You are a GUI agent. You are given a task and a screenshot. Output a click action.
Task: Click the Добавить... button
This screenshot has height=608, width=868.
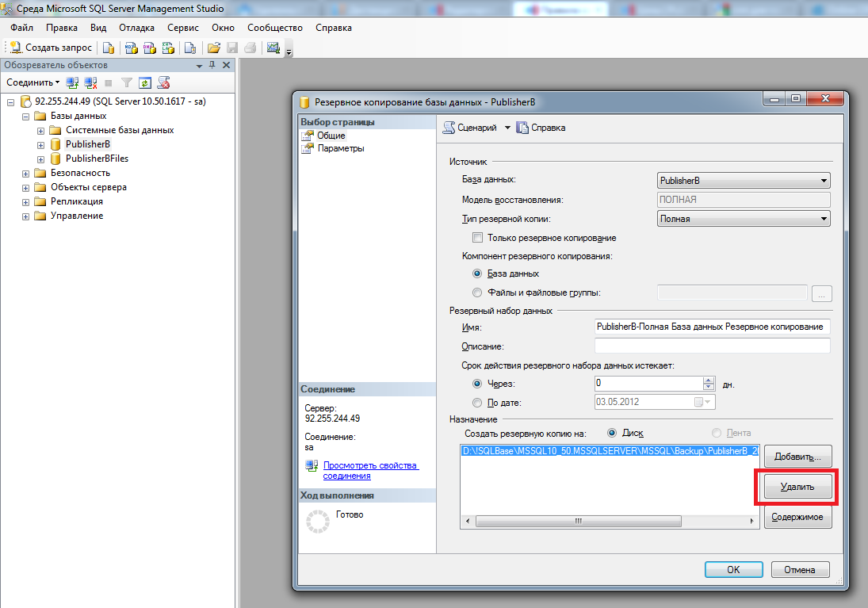point(797,457)
